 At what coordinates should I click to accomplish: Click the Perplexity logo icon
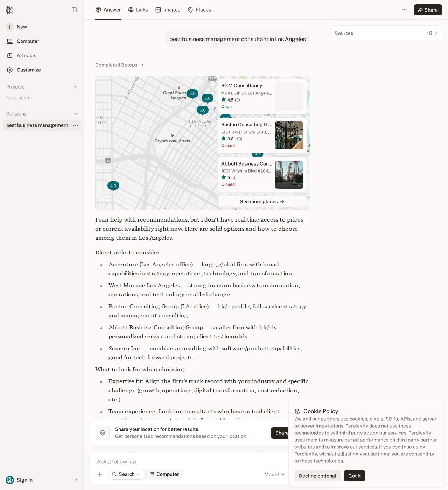click(x=10, y=10)
